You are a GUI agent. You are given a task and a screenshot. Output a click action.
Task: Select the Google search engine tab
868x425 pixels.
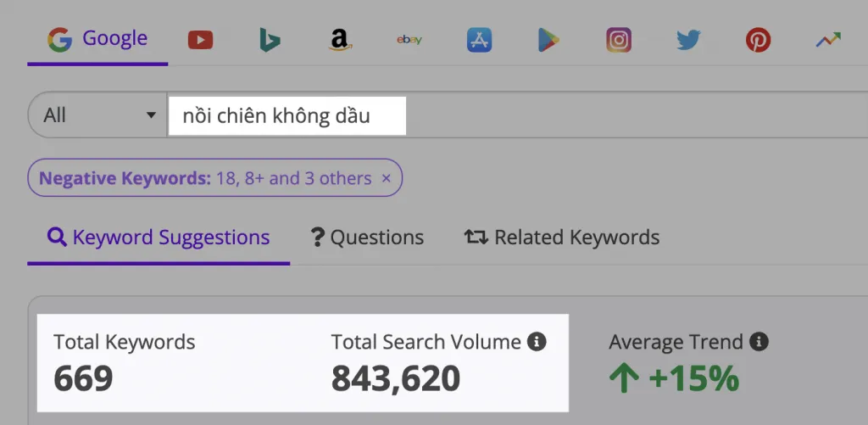[x=97, y=39]
